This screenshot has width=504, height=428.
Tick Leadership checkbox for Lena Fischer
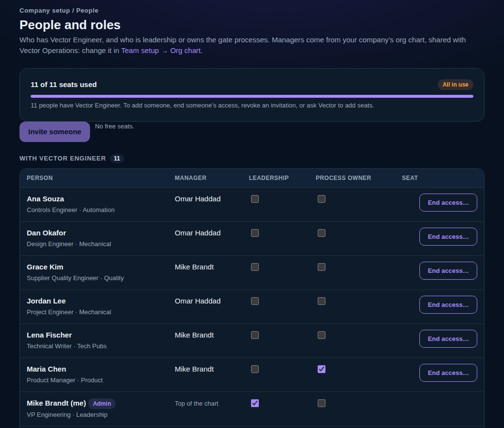255,335
